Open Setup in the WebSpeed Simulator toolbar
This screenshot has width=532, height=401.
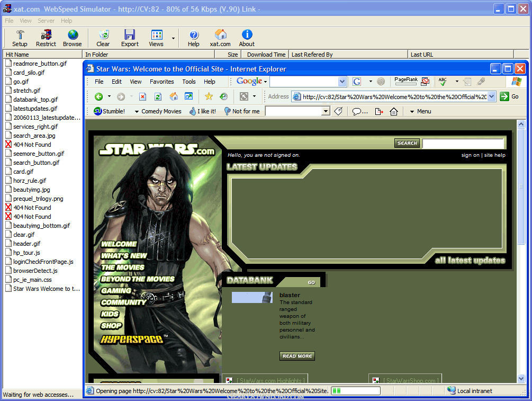point(20,38)
